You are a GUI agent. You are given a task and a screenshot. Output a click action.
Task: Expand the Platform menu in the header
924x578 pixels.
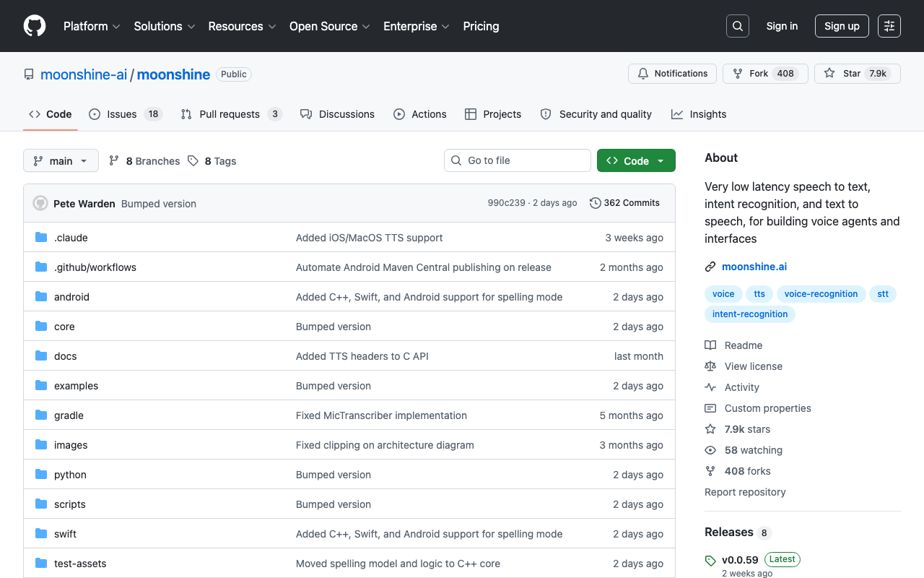(x=92, y=26)
